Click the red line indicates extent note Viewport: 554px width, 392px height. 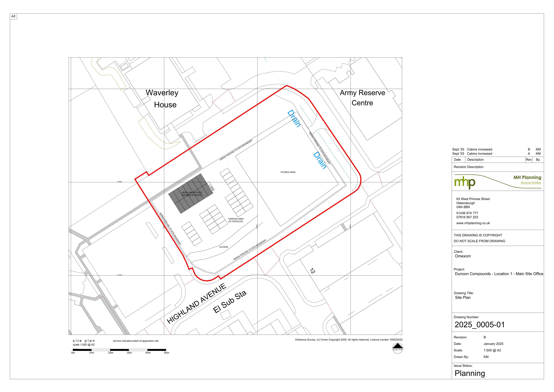point(136,341)
